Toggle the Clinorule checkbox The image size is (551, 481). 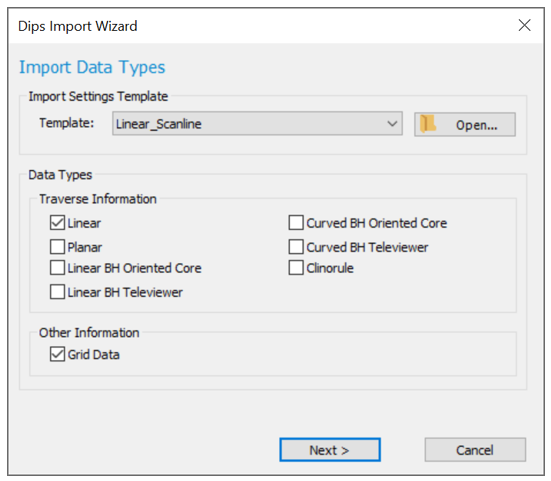coord(296,268)
